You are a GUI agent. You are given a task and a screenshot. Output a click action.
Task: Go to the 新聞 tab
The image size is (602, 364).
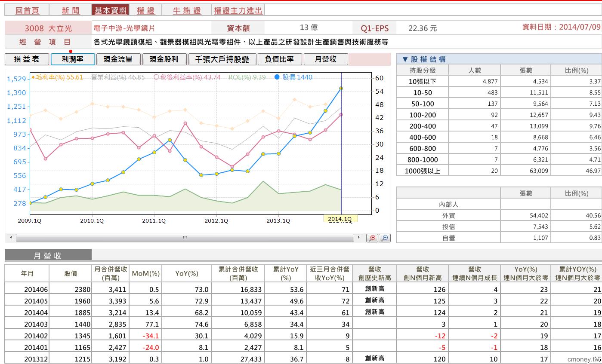click(x=71, y=11)
